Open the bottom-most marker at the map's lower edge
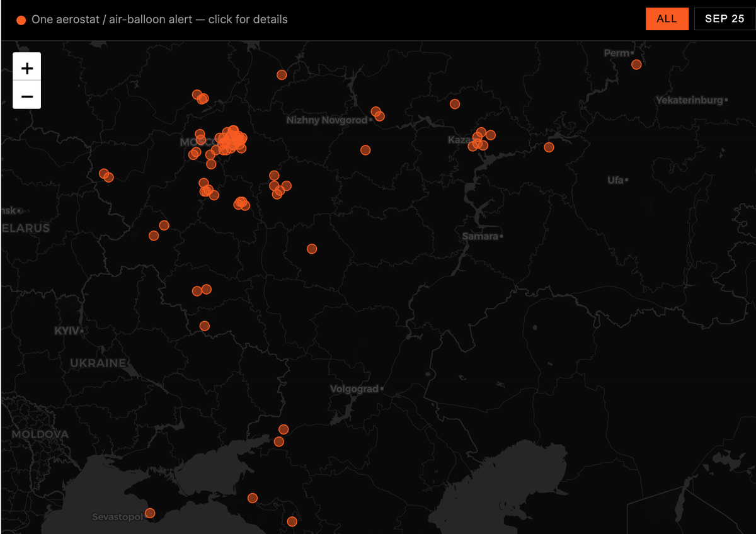 [292, 521]
